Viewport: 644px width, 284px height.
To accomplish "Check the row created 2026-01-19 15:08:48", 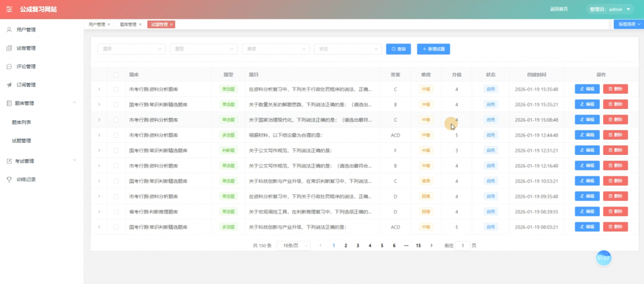I will (116, 120).
